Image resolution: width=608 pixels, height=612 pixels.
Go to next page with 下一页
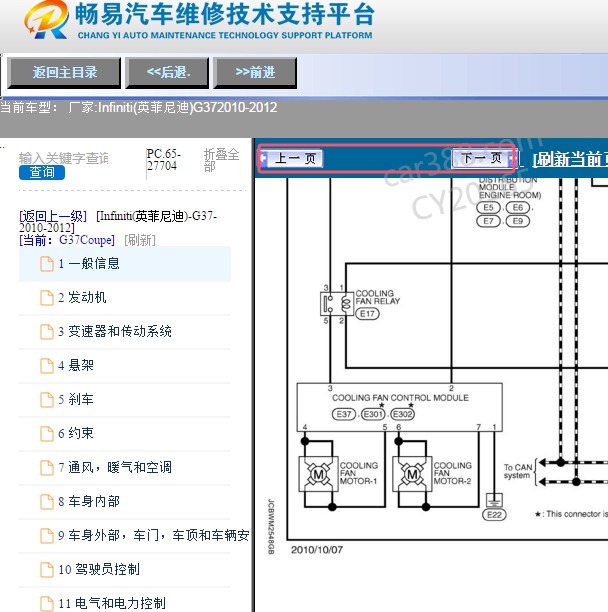click(483, 158)
